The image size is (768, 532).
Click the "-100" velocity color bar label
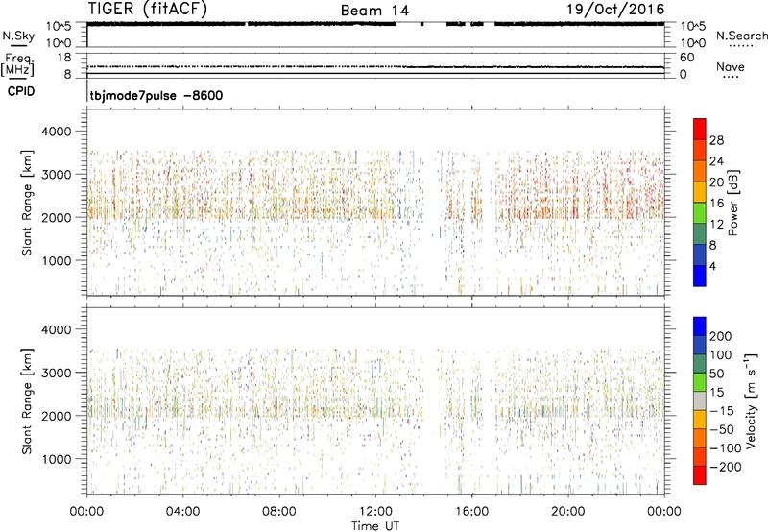pos(726,448)
